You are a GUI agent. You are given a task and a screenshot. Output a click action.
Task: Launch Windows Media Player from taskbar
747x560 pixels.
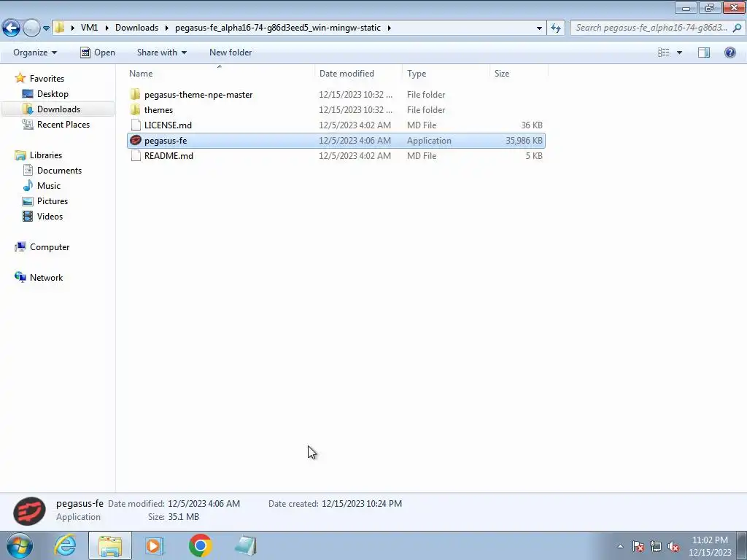[154, 545]
